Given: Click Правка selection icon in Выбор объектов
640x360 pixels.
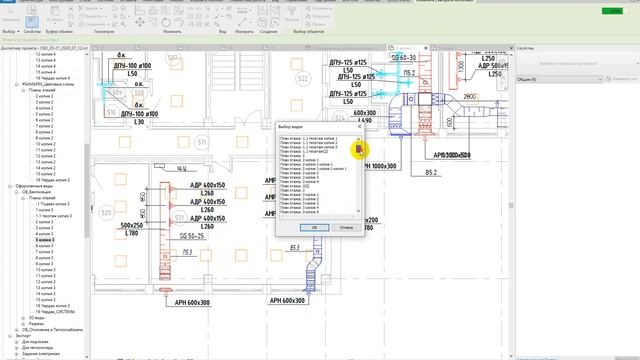Looking at the screenshot, I should pyautogui.click(x=317, y=24).
